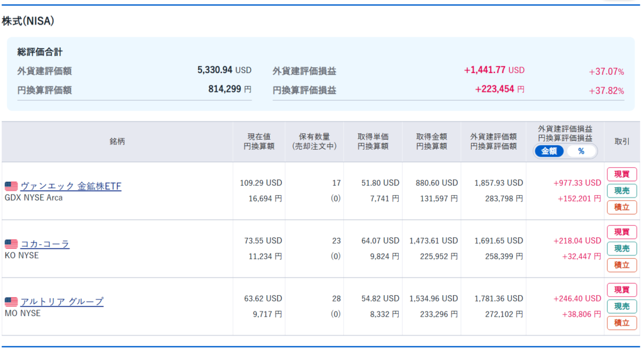Click the 株式(NISA) section heading
Screen dimensions: 644x353
coord(28,21)
